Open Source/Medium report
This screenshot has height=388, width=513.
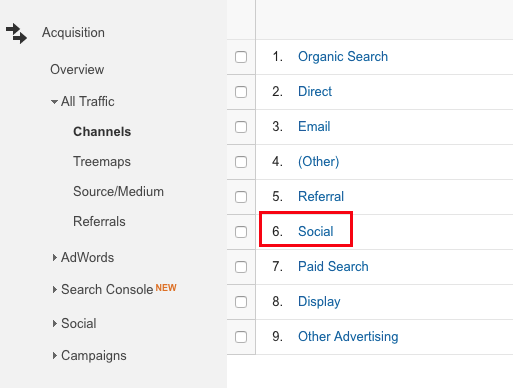[x=118, y=192]
